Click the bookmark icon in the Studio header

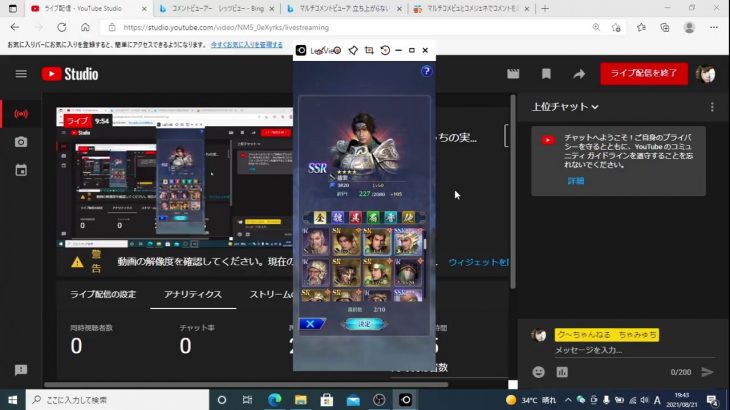click(546, 74)
